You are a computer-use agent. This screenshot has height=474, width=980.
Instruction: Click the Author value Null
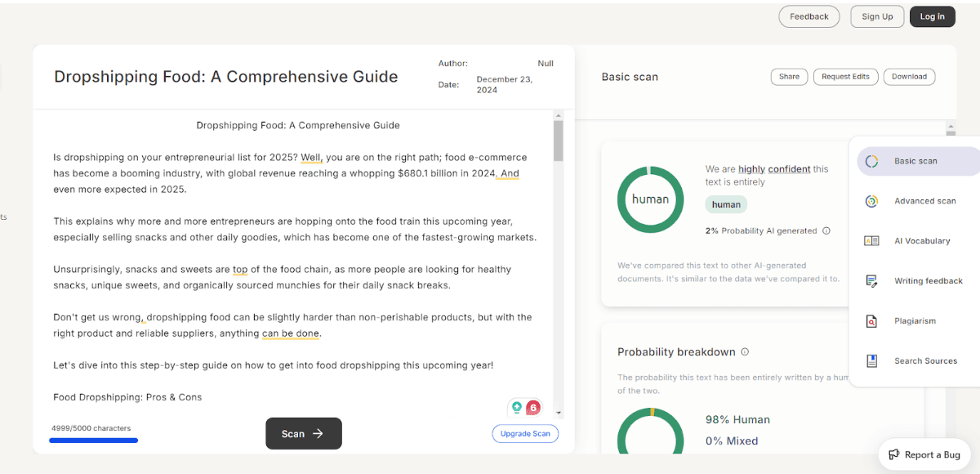[546, 64]
